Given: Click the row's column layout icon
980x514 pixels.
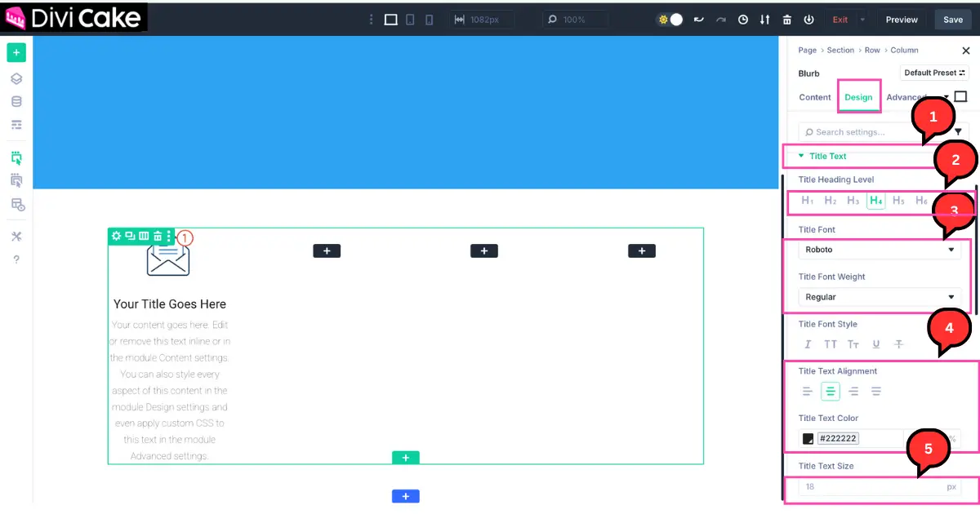Looking at the screenshot, I should [x=144, y=236].
